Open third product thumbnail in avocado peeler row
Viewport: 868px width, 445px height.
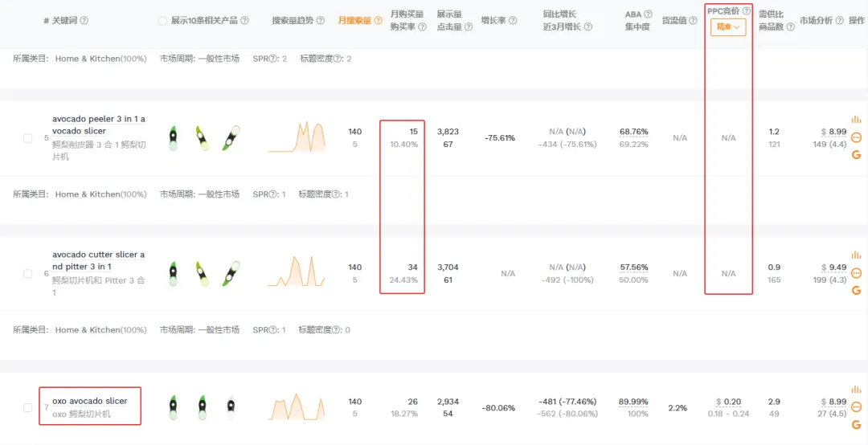[231, 138]
